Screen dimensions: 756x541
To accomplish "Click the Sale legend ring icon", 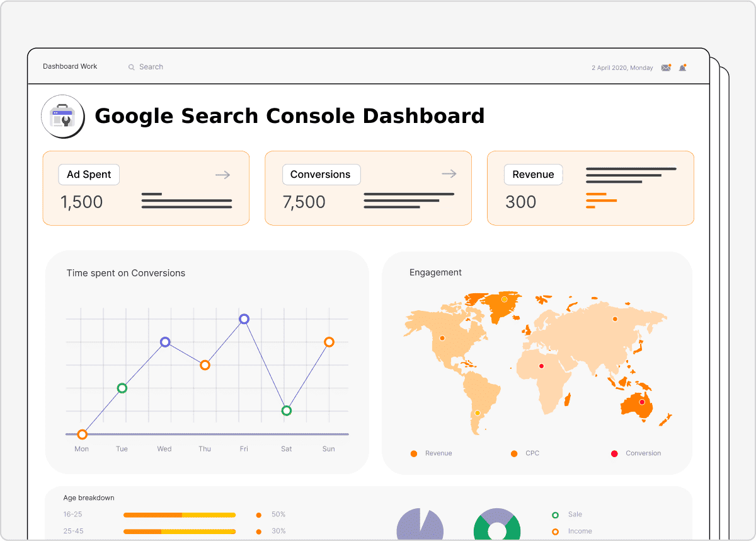I will pyautogui.click(x=555, y=515).
